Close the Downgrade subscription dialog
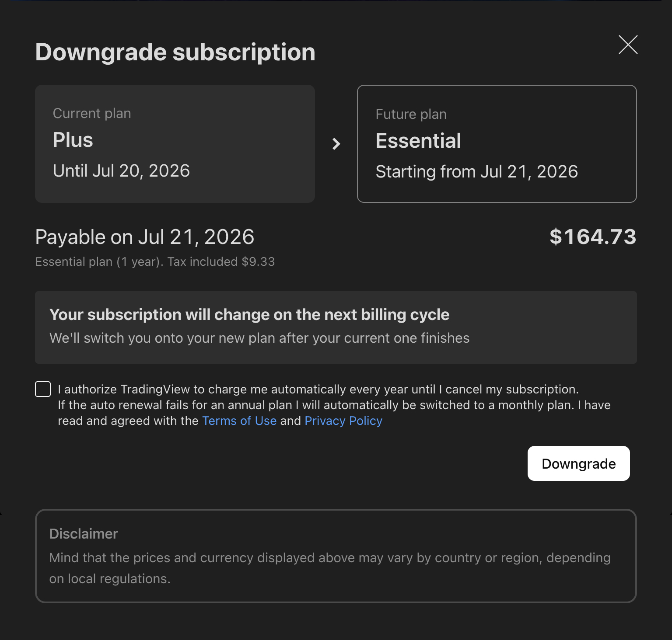The width and height of the screenshot is (672, 640). point(628,45)
